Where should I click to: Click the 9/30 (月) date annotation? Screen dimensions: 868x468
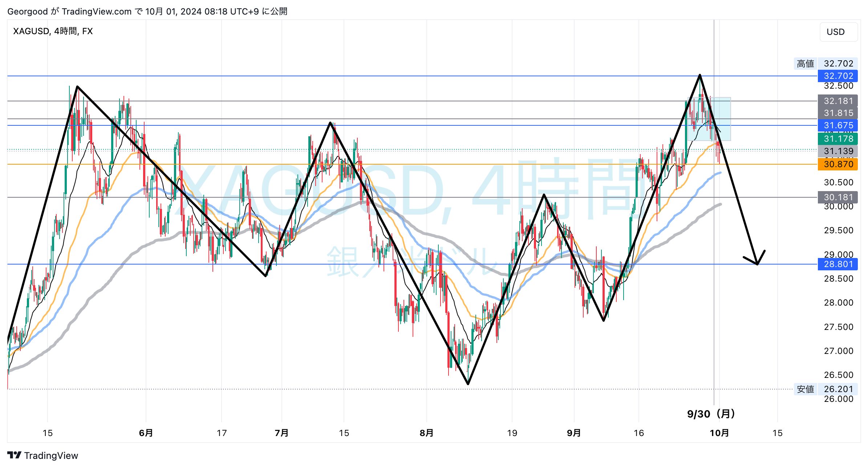[711, 413]
